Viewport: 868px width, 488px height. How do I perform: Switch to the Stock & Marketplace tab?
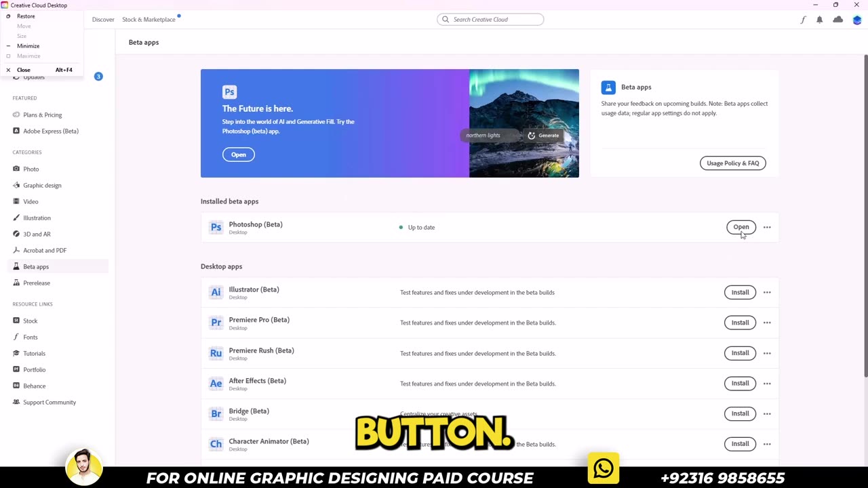[149, 20]
